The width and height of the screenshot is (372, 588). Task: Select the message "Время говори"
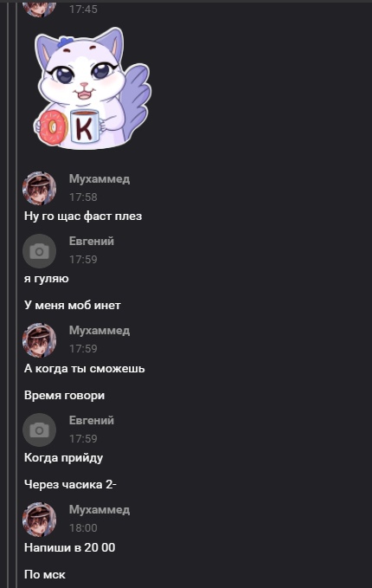(x=64, y=395)
